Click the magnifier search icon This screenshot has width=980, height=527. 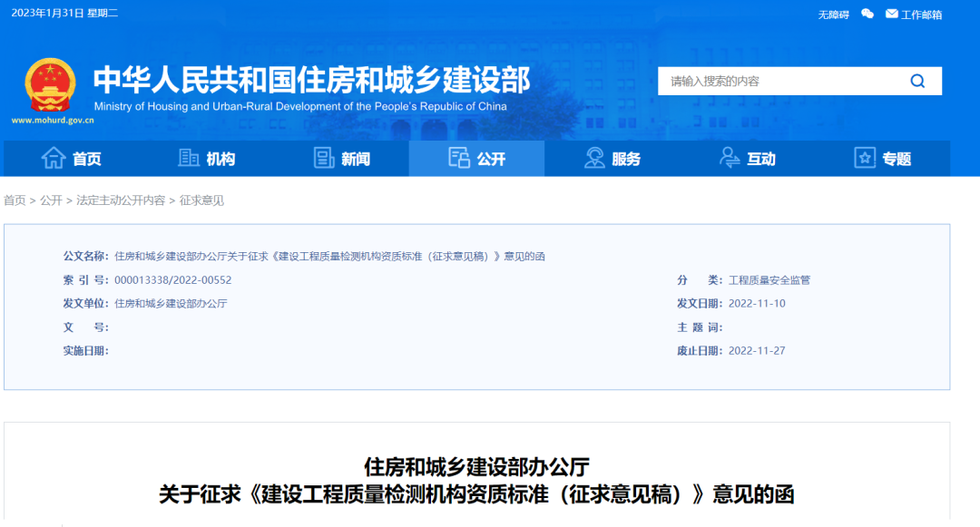click(x=917, y=81)
